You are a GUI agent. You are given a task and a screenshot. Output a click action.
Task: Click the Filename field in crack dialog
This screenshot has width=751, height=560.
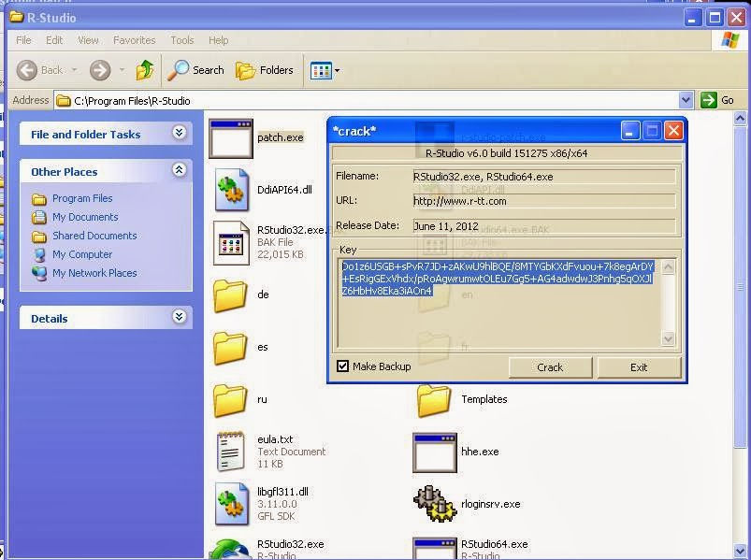click(544, 177)
